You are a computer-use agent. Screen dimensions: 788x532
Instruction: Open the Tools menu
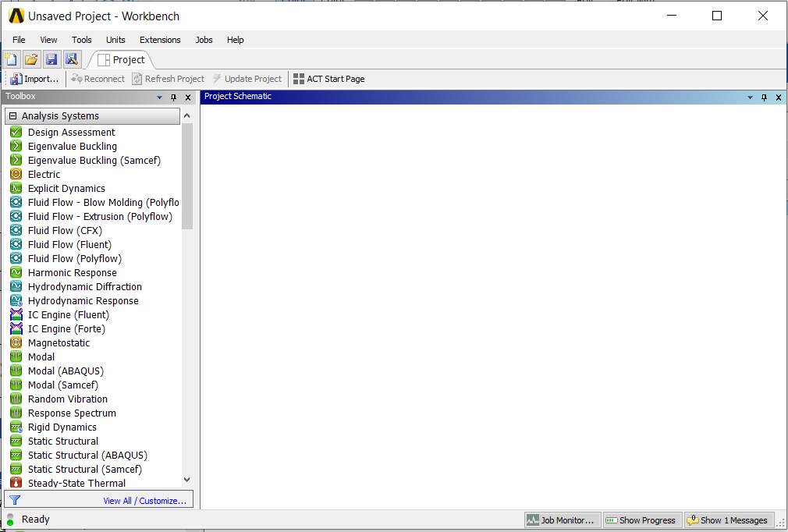point(81,40)
